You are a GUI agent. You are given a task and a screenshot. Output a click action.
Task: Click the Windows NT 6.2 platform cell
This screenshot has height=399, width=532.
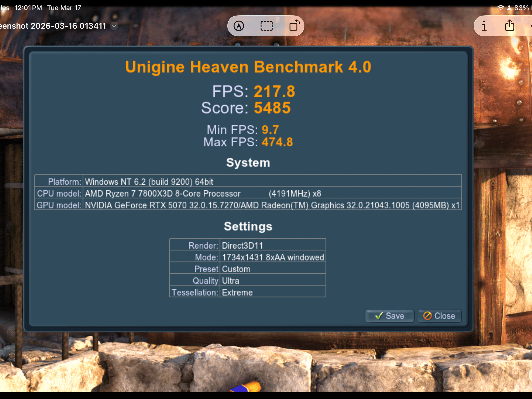272,181
